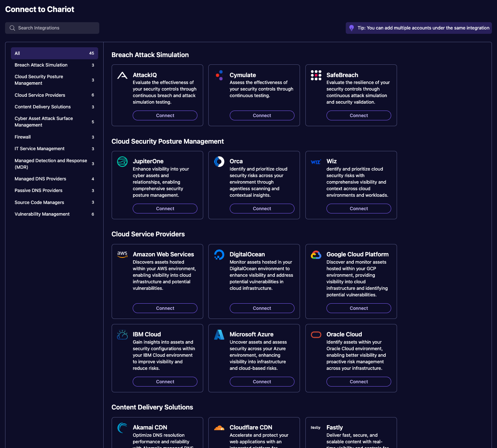
Task: Focus the Search Integrations field
Action: pos(52,28)
